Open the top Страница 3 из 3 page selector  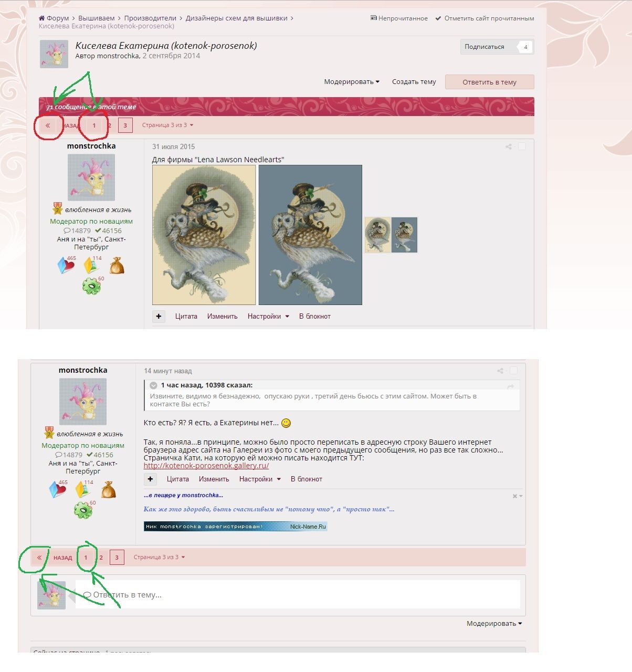pyautogui.click(x=167, y=125)
